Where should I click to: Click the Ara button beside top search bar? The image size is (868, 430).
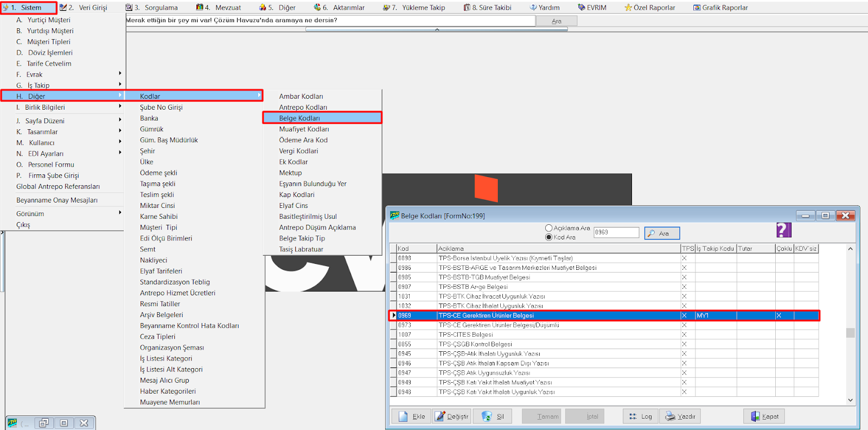point(556,21)
